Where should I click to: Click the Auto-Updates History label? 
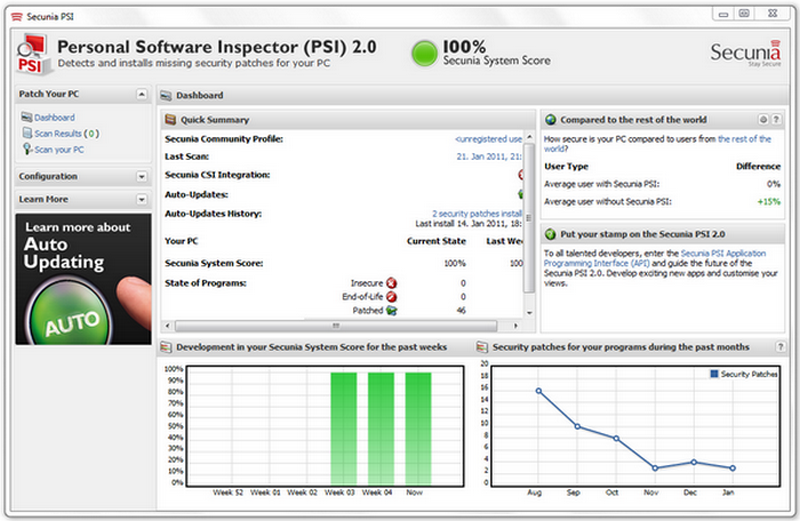click(x=213, y=214)
